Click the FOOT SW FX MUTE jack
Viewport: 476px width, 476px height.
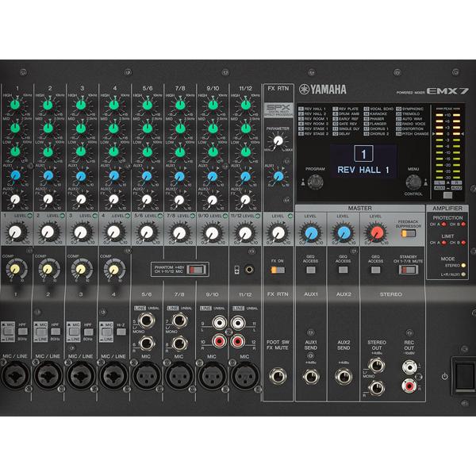pyautogui.click(x=278, y=376)
